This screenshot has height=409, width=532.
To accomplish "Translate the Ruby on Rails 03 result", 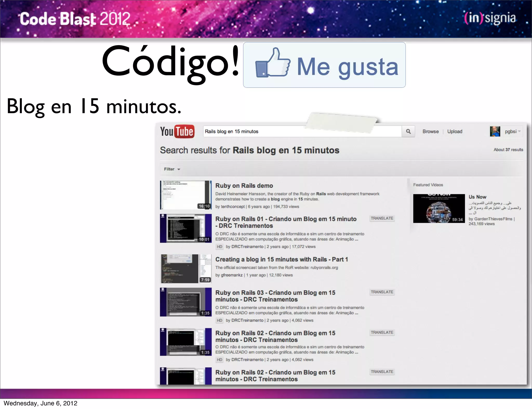I will click(382, 292).
